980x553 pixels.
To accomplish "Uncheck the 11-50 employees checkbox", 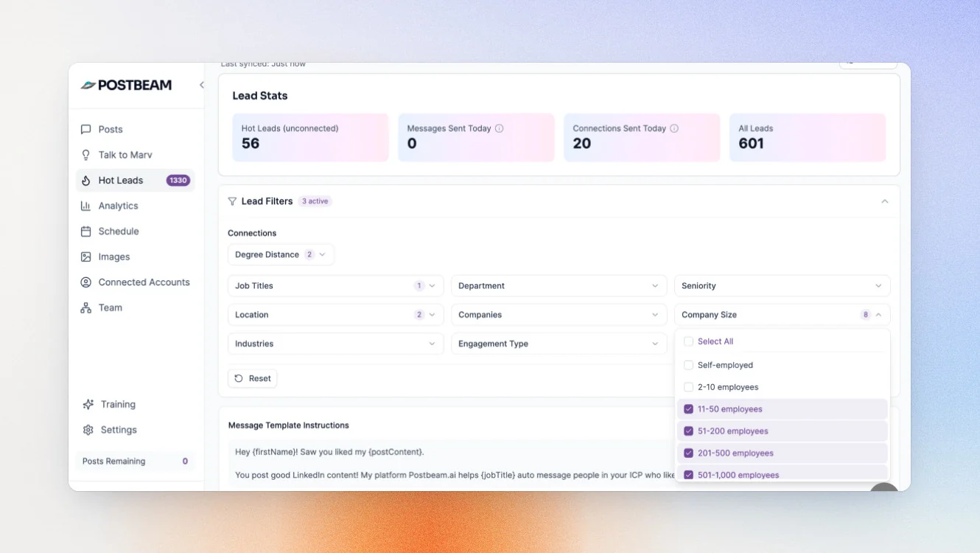I will [688, 409].
